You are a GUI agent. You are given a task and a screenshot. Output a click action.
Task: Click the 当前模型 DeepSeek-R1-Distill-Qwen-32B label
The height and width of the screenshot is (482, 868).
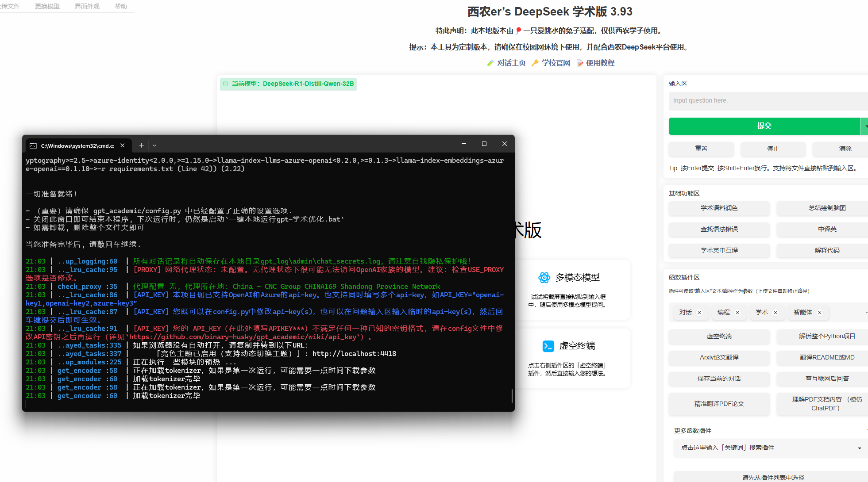pyautogui.click(x=288, y=84)
